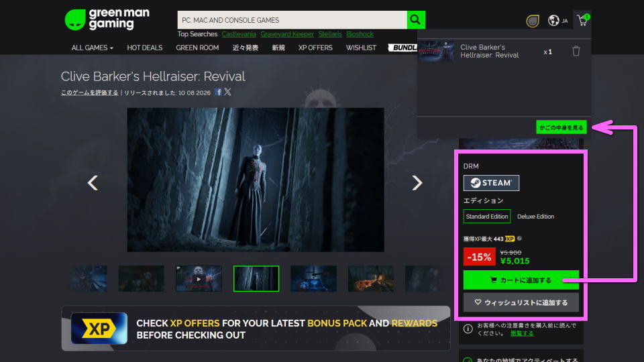Select the first blue-toned thumbnail
The image size is (644, 362).
point(89,279)
